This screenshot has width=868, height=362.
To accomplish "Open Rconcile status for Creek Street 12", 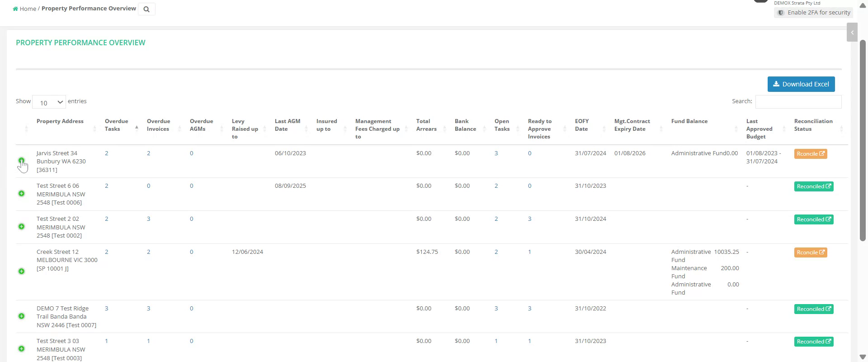I will coord(810,252).
